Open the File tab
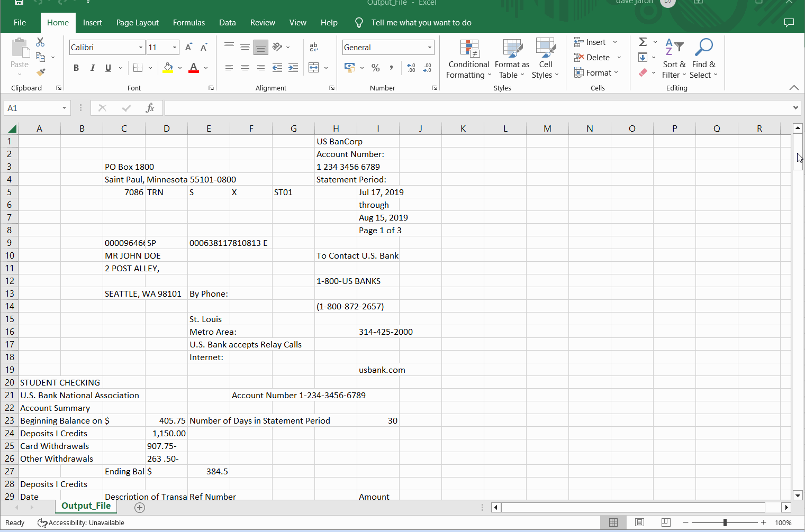This screenshot has height=532, width=805. coord(20,23)
